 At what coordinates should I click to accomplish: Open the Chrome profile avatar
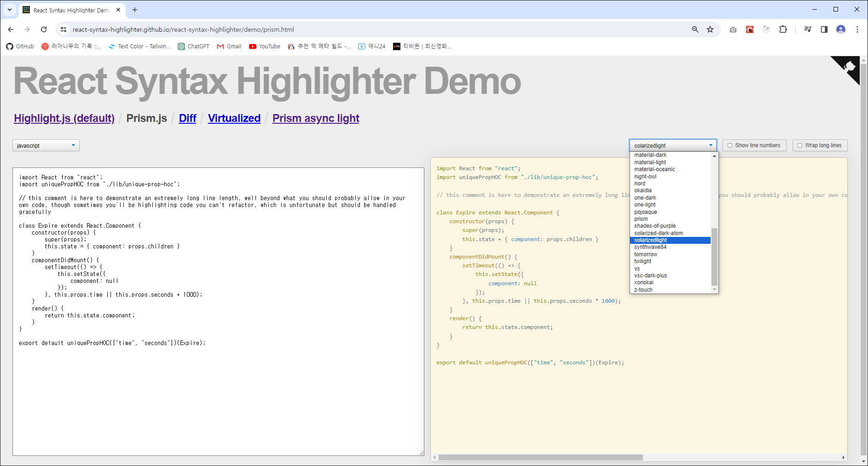click(x=841, y=29)
